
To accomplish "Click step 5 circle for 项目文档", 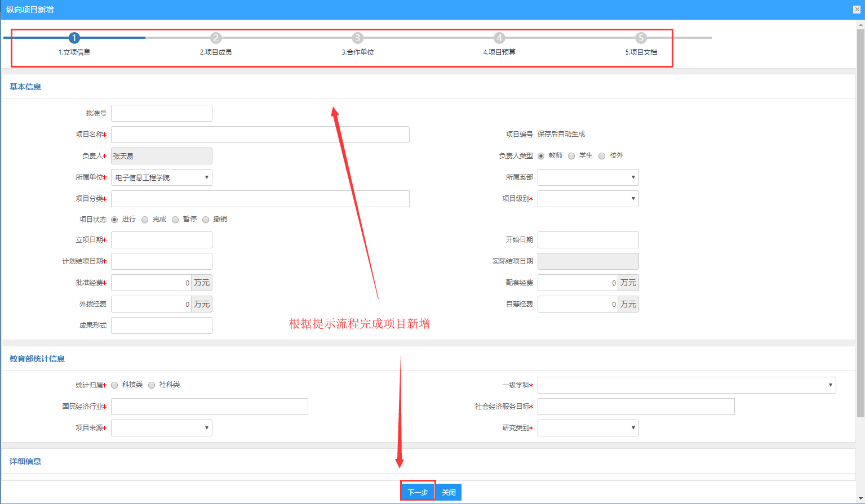I will (641, 38).
